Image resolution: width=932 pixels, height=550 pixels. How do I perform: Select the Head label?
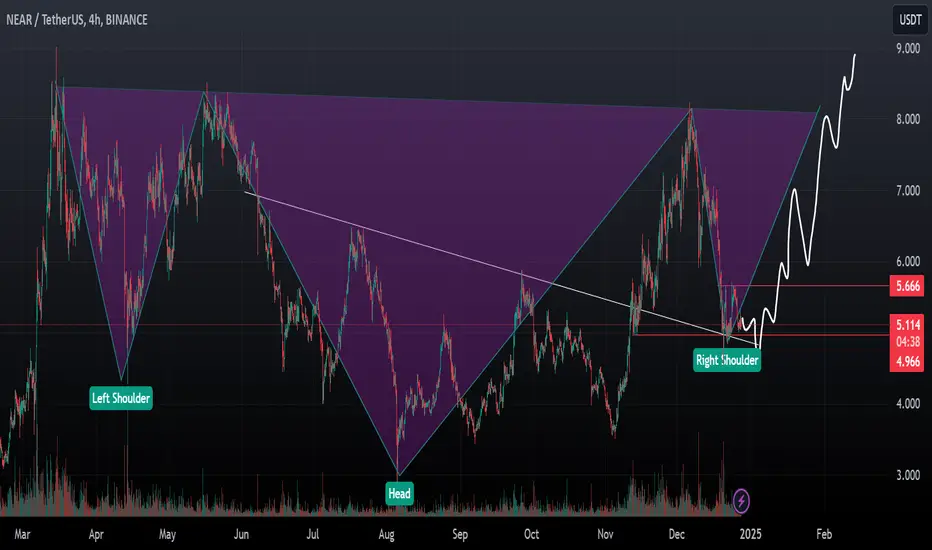tap(399, 493)
